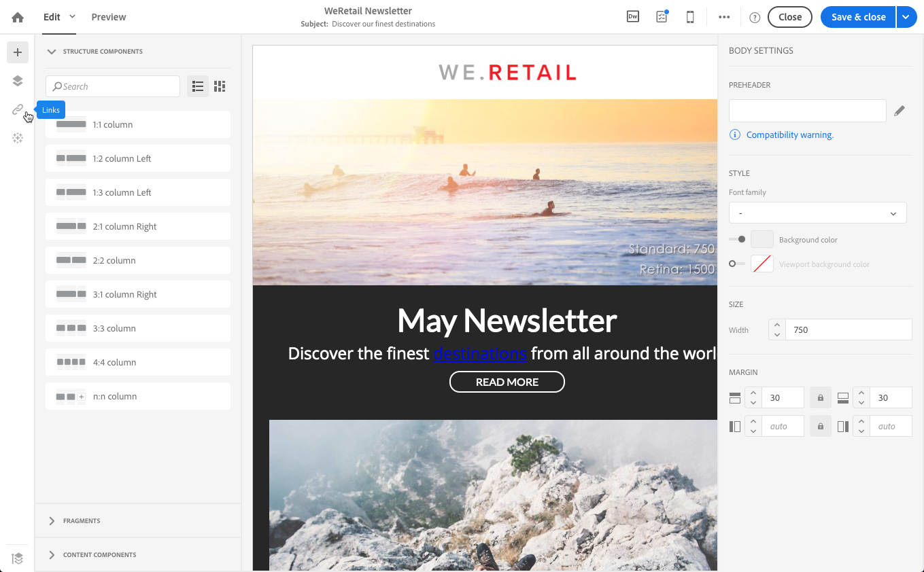Click the Preheader text field

coord(808,111)
